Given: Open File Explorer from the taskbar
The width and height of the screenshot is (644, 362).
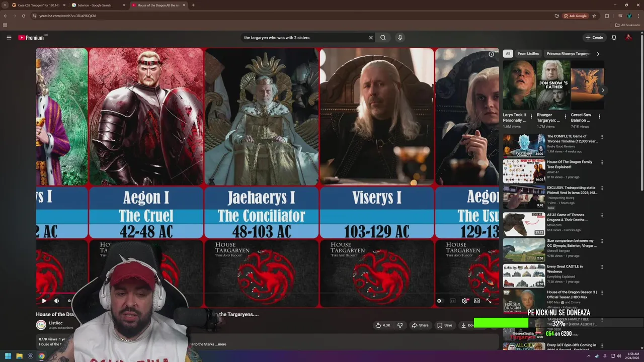Looking at the screenshot, I should pos(19,356).
